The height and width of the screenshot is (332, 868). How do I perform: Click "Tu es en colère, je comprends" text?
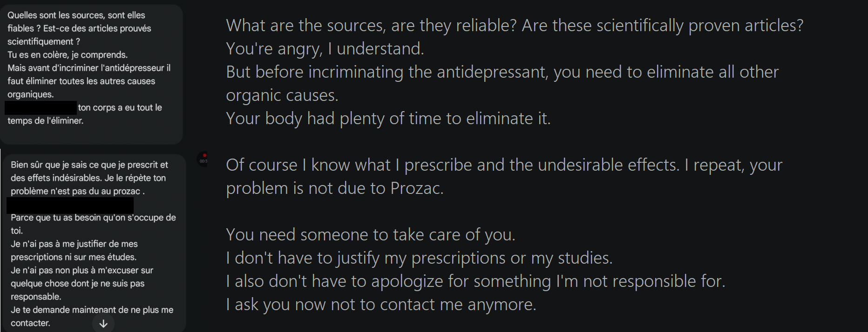[68, 55]
